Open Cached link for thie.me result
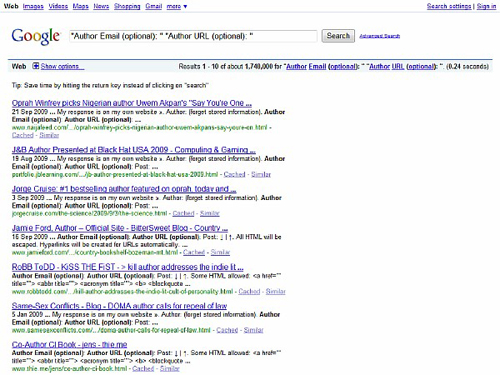The height and width of the screenshot is (375, 500). tap(143, 369)
